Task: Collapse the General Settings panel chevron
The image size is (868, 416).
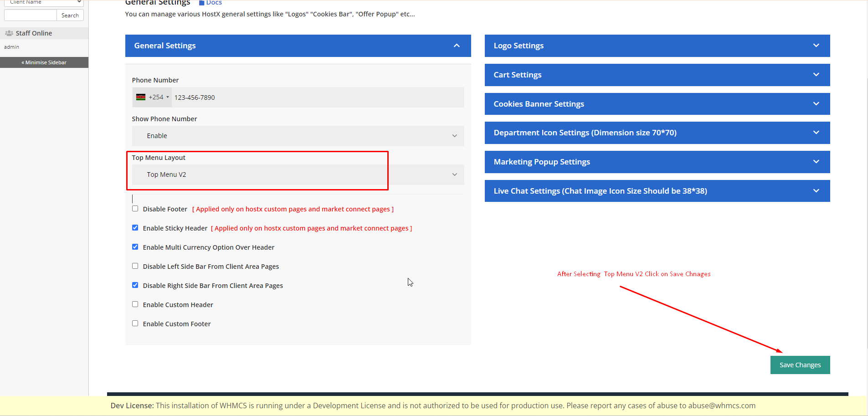Action: pos(457,46)
